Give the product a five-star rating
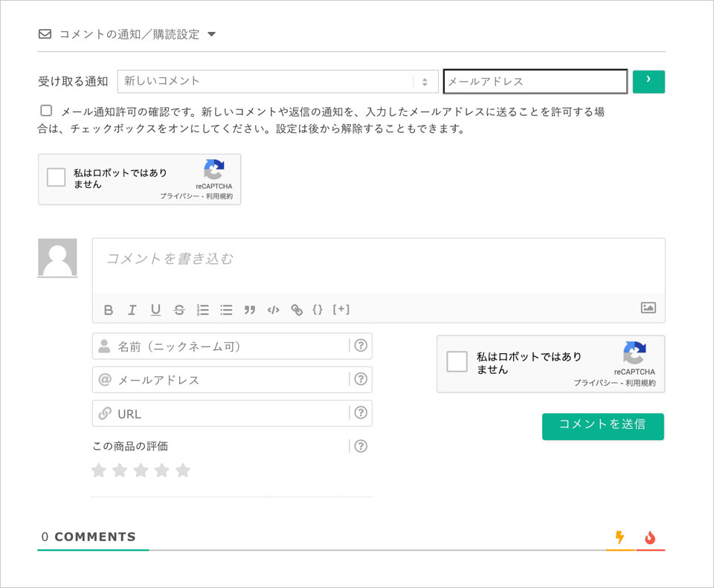The image size is (714, 588). (183, 470)
